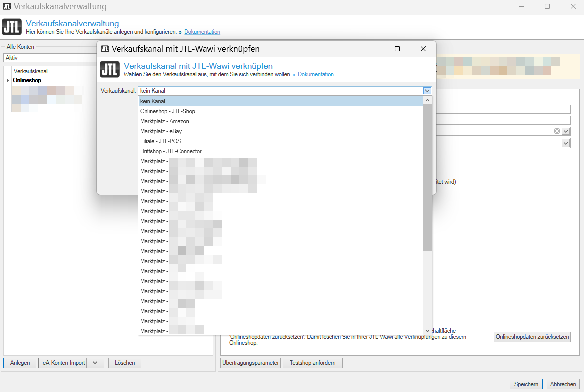584x392 pixels.
Task: Choose 'Drittshop - JTL-Connector' entry
Action: (171, 151)
